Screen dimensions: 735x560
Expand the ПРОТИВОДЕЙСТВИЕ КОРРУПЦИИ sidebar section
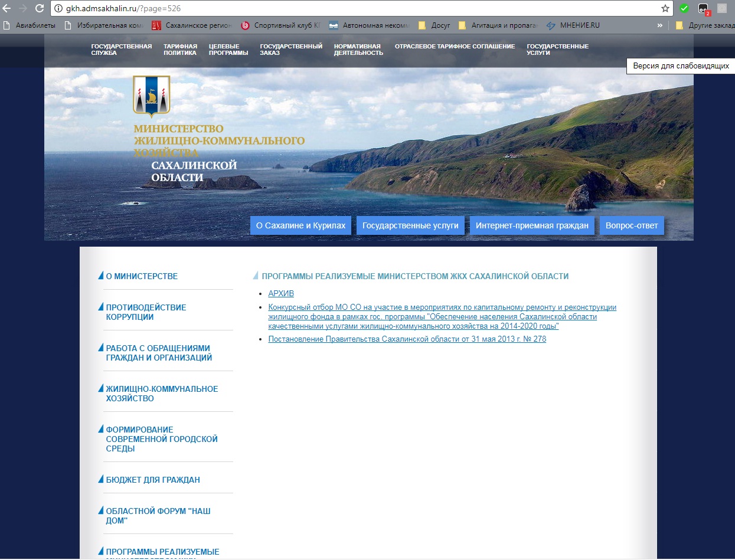[x=146, y=312]
